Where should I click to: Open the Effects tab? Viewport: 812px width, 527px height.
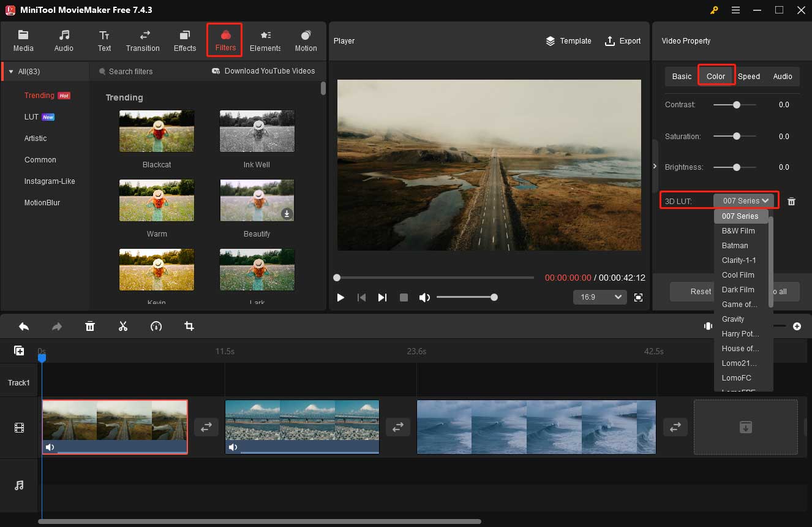[x=185, y=40]
